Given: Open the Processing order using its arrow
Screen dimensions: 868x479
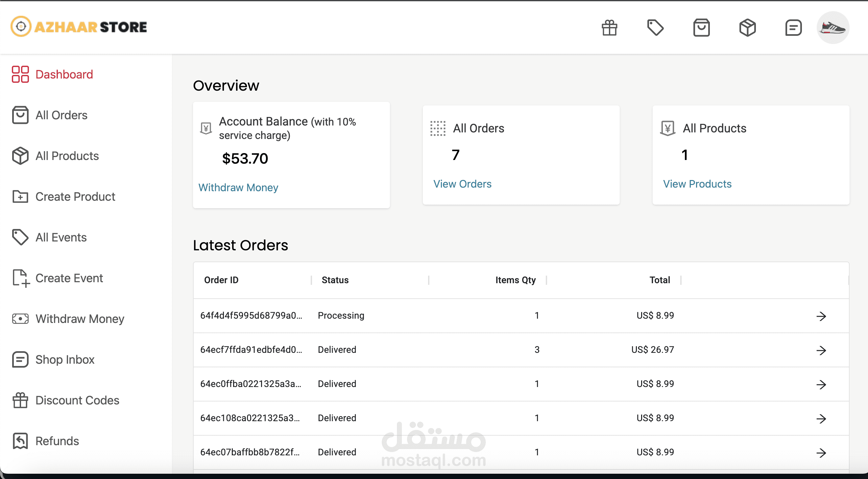Looking at the screenshot, I should pos(821,316).
